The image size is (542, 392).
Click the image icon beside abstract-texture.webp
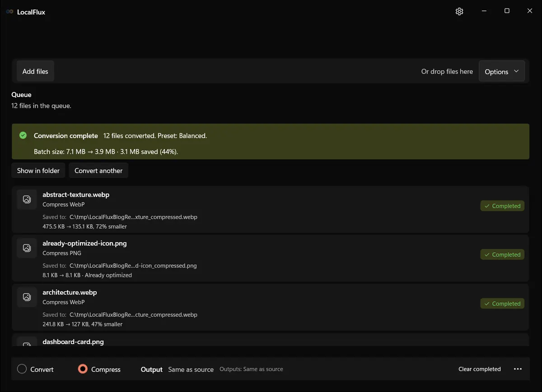tap(27, 199)
